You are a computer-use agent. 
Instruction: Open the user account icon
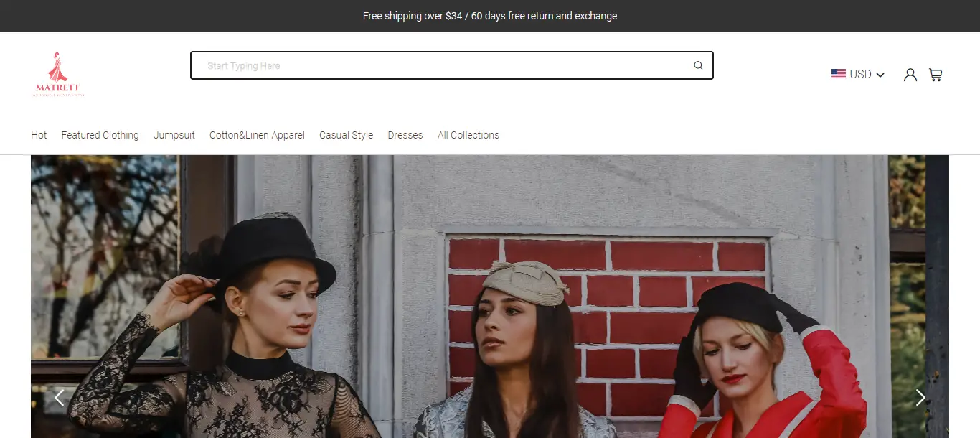coord(910,75)
